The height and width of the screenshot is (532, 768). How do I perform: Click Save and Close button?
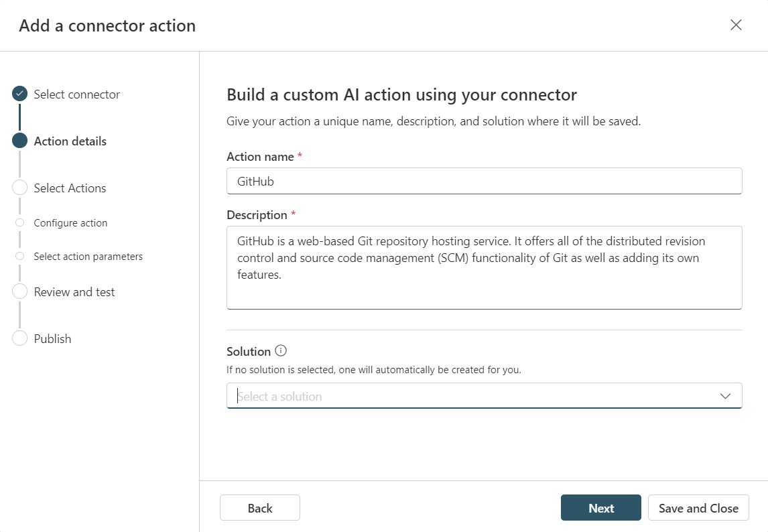pos(698,508)
